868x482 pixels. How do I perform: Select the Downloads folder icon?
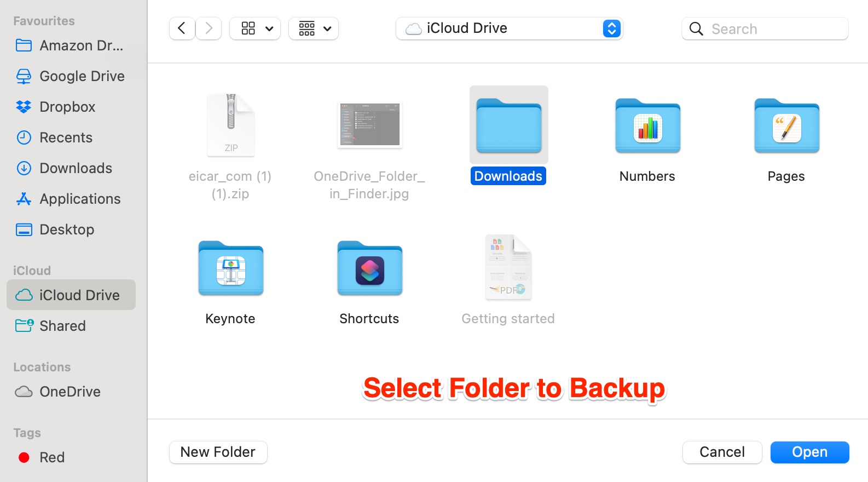508,125
